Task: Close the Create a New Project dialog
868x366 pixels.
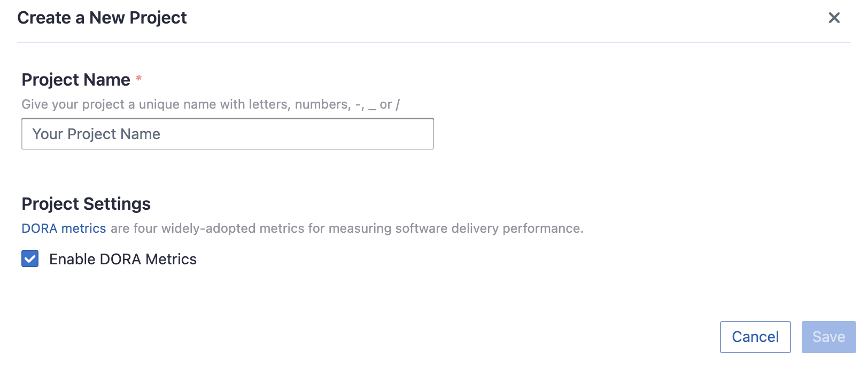Action: [834, 18]
